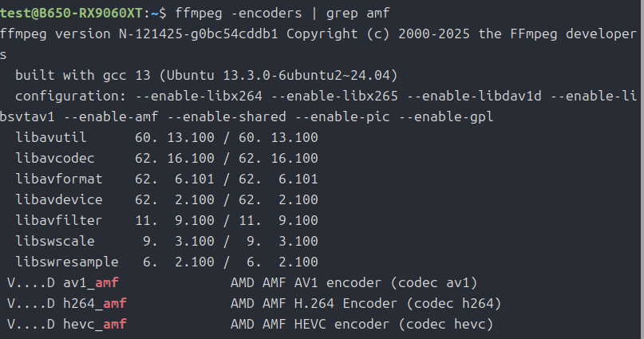Click the libavdevice library name

coord(60,199)
